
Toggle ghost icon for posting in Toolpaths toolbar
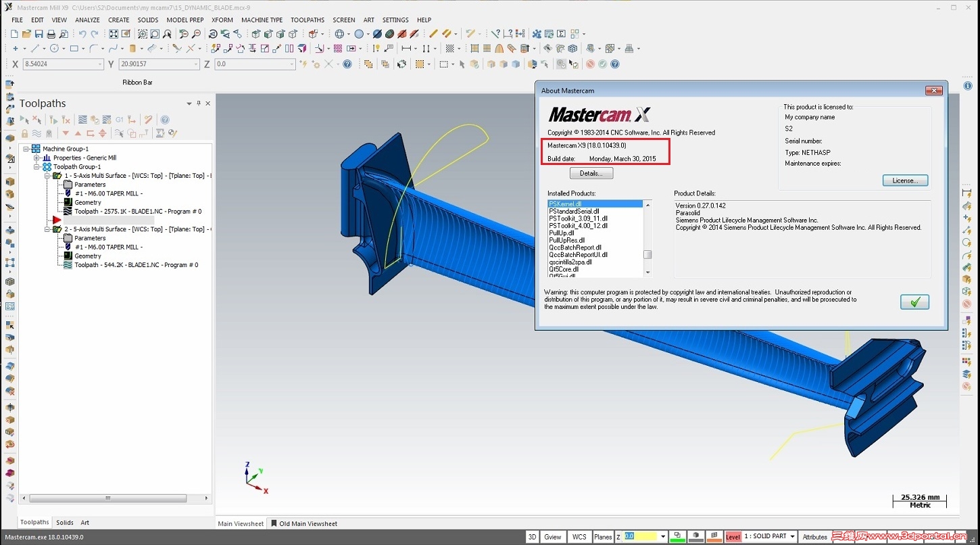(49, 133)
